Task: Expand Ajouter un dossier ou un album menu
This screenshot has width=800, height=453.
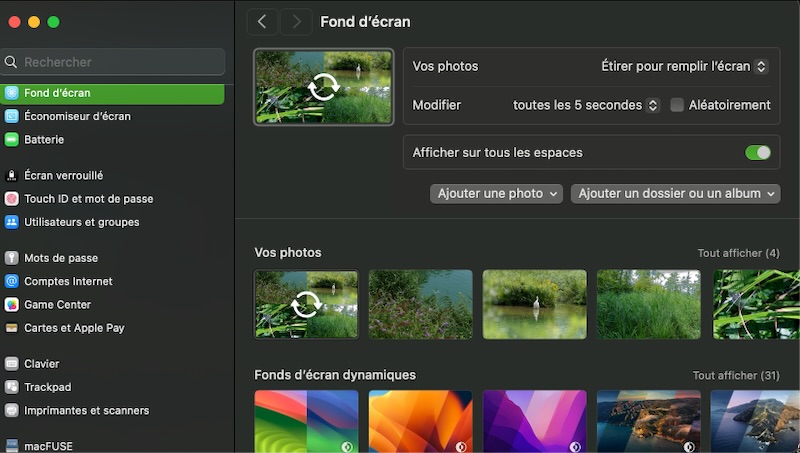Action: (675, 194)
